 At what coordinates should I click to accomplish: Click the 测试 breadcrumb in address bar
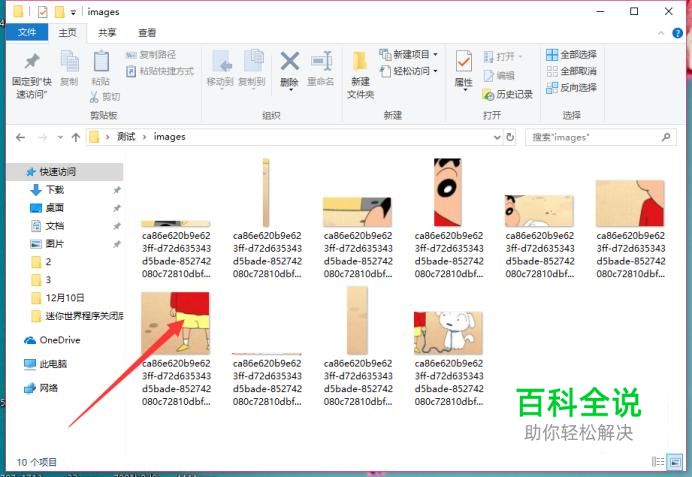point(126,137)
